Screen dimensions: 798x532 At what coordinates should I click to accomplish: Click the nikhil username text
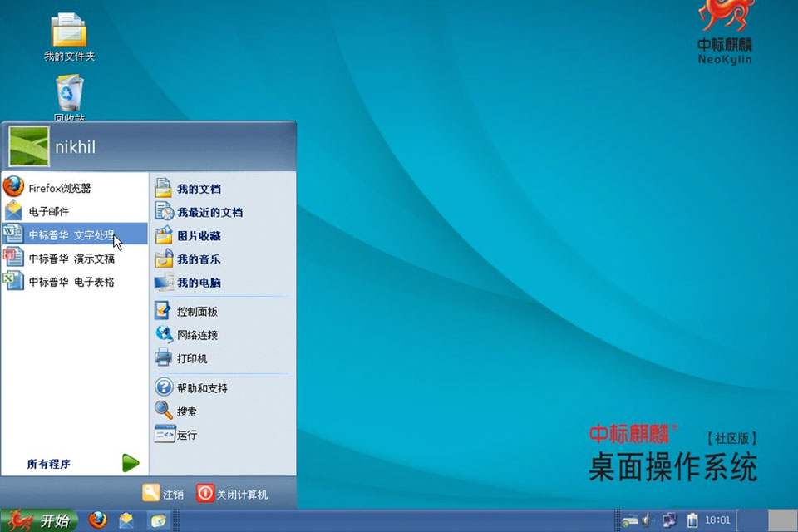[76, 147]
